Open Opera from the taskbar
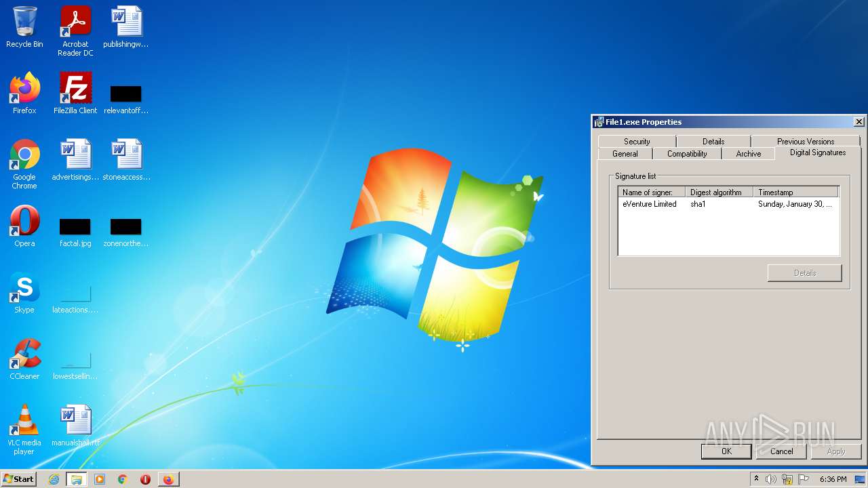This screenshot has width=868, height=488. click(145, 479)
